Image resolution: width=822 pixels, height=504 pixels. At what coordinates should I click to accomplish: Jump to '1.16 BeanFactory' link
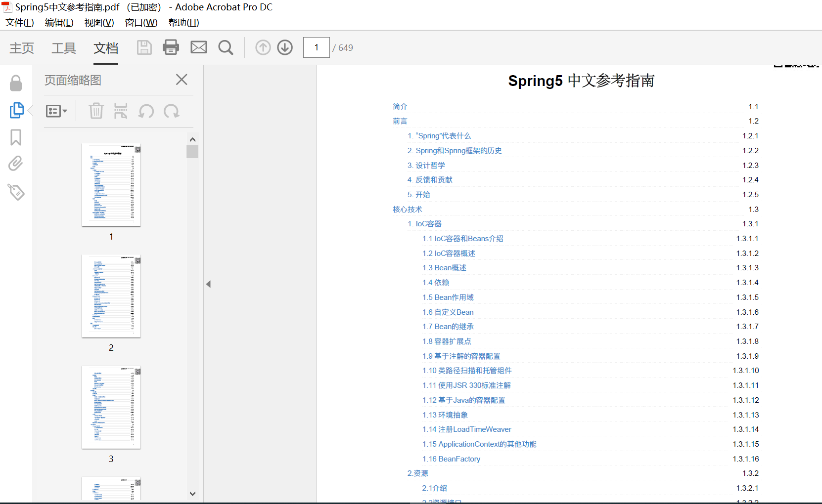pos(451,459)
